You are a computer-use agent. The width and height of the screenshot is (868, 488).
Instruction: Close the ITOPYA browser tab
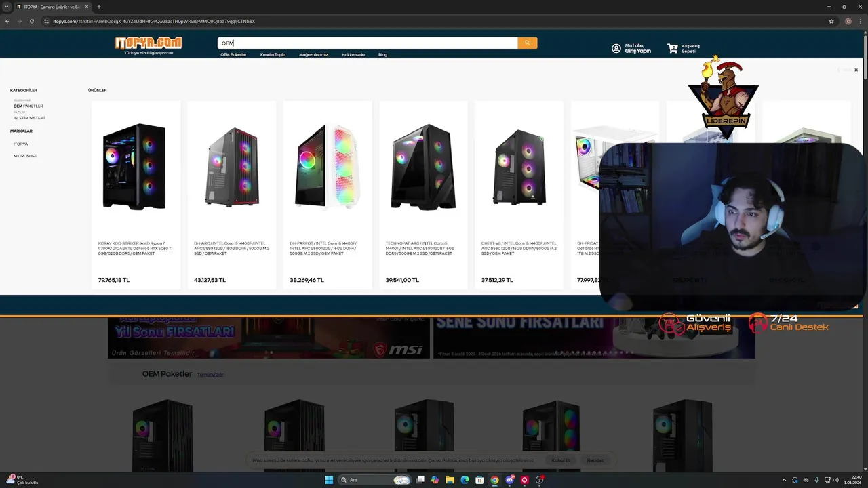coord(87,7)
